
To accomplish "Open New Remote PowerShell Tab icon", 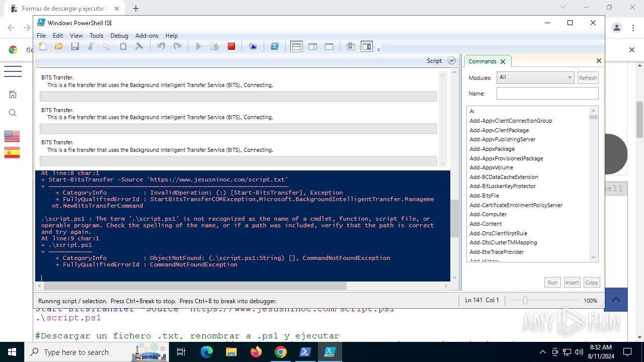I will pos(253,47).
